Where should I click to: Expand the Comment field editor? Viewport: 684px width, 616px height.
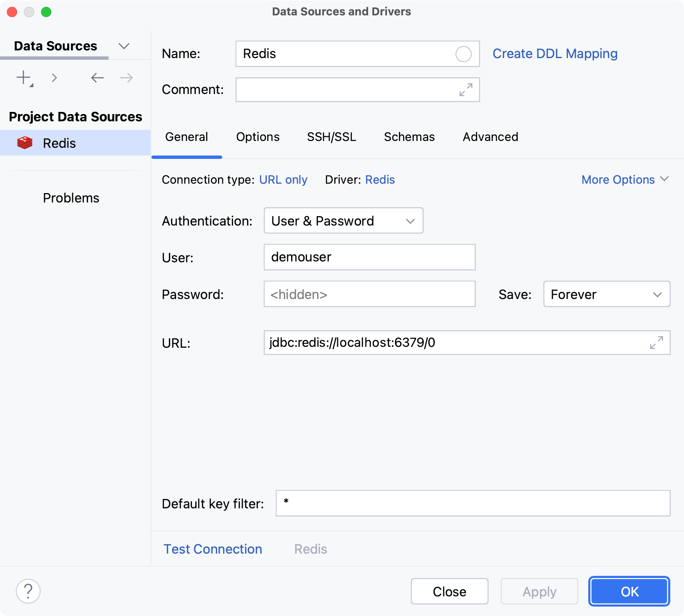coord(466,90)
